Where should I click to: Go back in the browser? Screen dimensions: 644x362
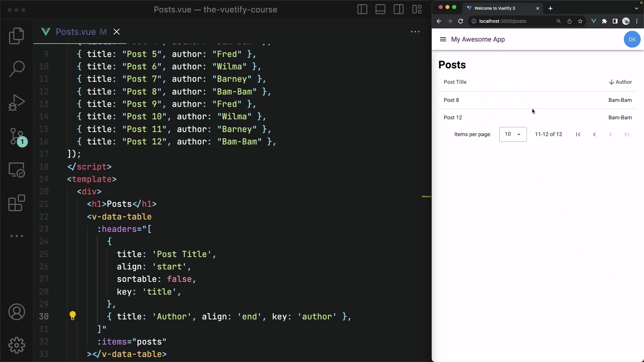coord(439,21)
